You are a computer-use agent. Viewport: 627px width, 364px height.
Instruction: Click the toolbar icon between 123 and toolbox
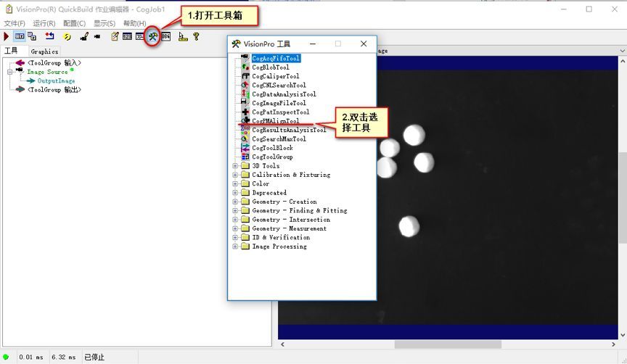139,36
